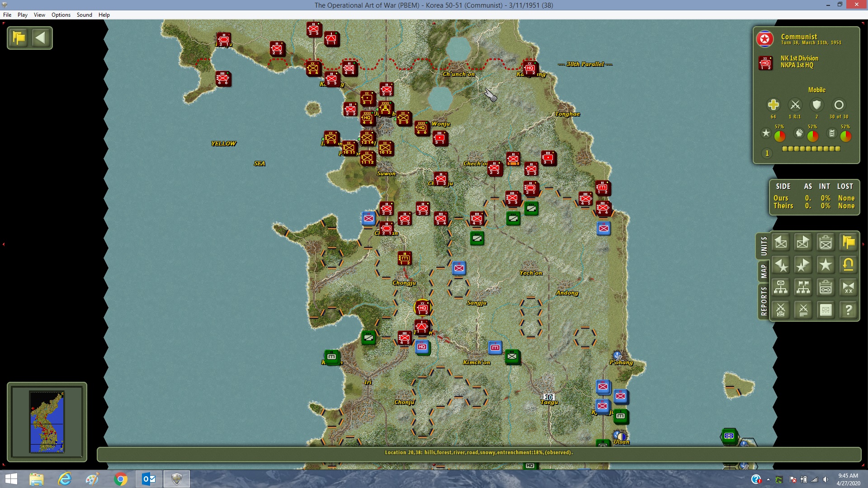The height and width of the screenshot is (488, 868).
Task: Go to next formation star icon
Action: (x=803, y=265)
